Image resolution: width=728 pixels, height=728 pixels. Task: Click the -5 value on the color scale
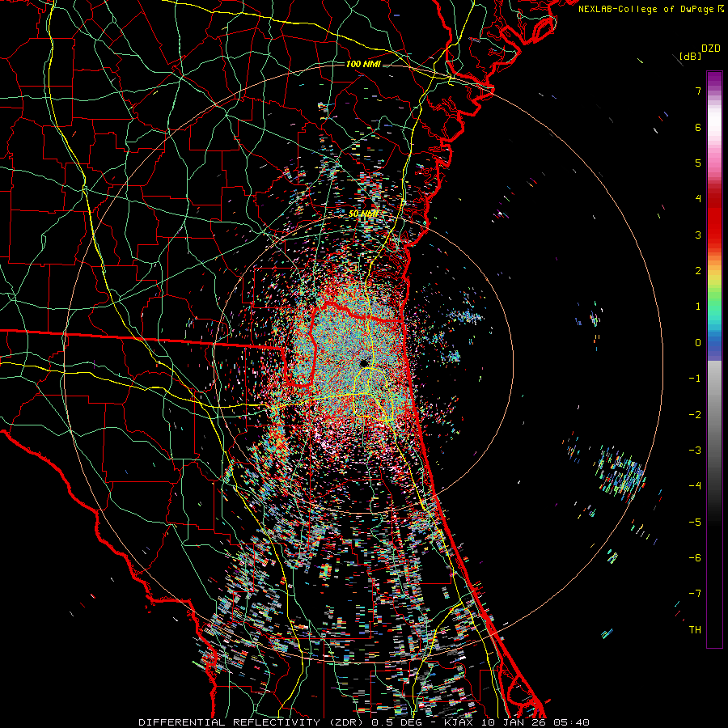coord(695,523)
